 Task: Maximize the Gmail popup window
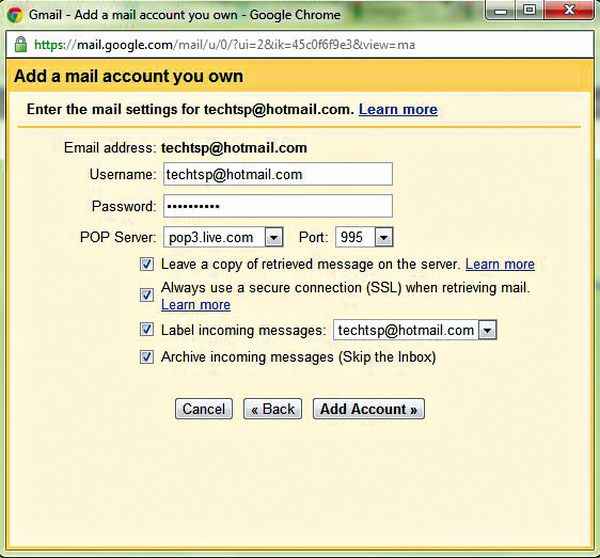pyautogui.click(x=529, y=10)
